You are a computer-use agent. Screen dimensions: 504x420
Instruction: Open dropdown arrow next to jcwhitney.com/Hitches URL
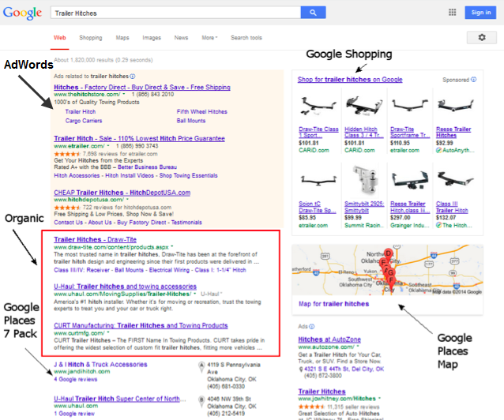coord(380,398)
